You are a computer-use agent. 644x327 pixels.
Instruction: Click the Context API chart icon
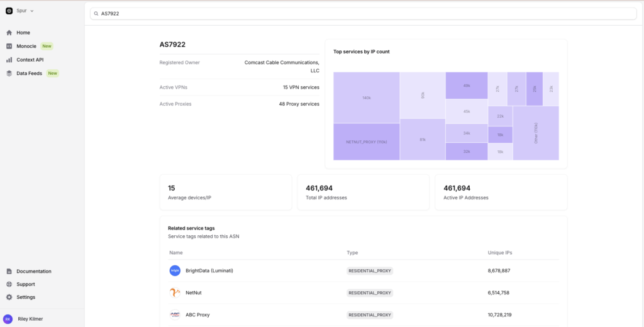pos(9,60)
